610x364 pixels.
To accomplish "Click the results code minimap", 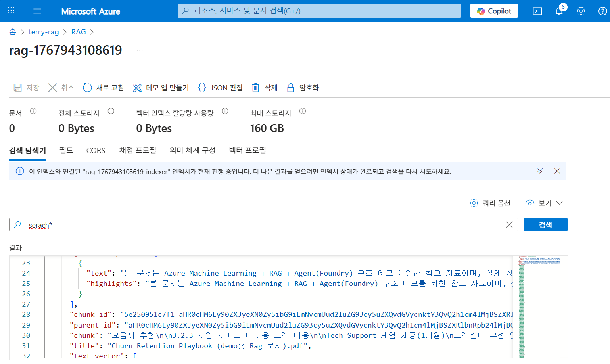I will [539, 307].
